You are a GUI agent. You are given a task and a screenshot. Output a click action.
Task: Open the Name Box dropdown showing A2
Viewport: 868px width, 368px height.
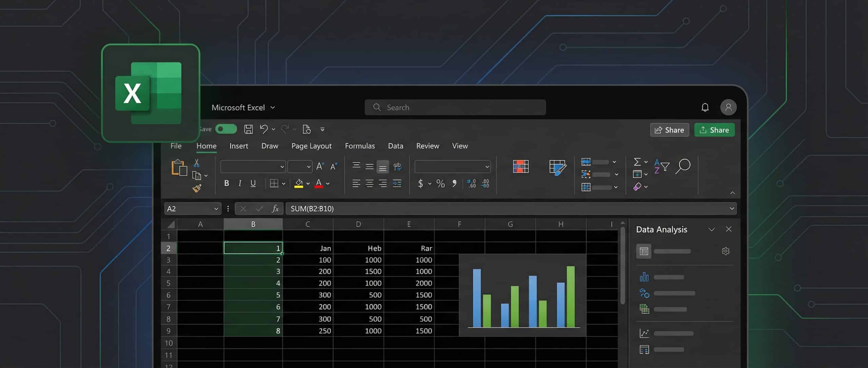[x=217, y=209]
